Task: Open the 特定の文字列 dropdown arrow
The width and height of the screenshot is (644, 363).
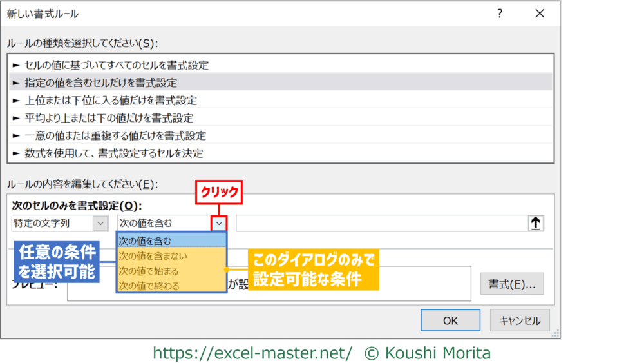Action: [100, 223]
